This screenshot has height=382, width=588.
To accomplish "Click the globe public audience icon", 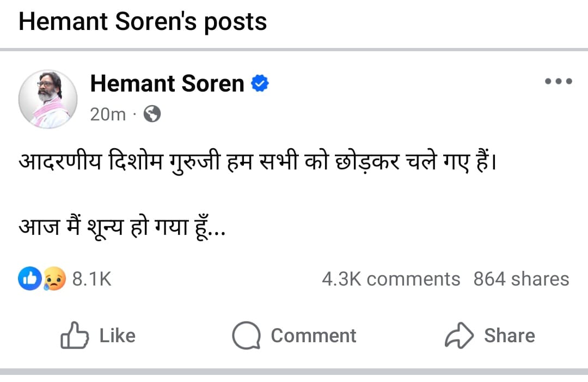I will tap(152, 114).
